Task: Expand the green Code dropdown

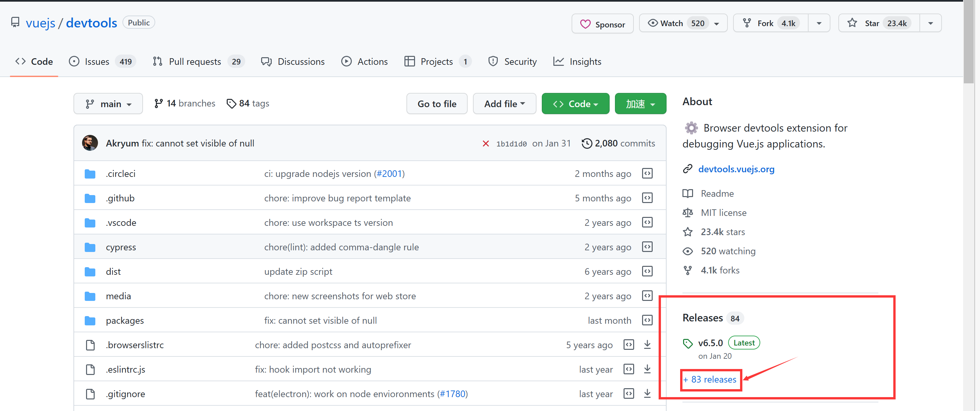Action: click(575, 104)
